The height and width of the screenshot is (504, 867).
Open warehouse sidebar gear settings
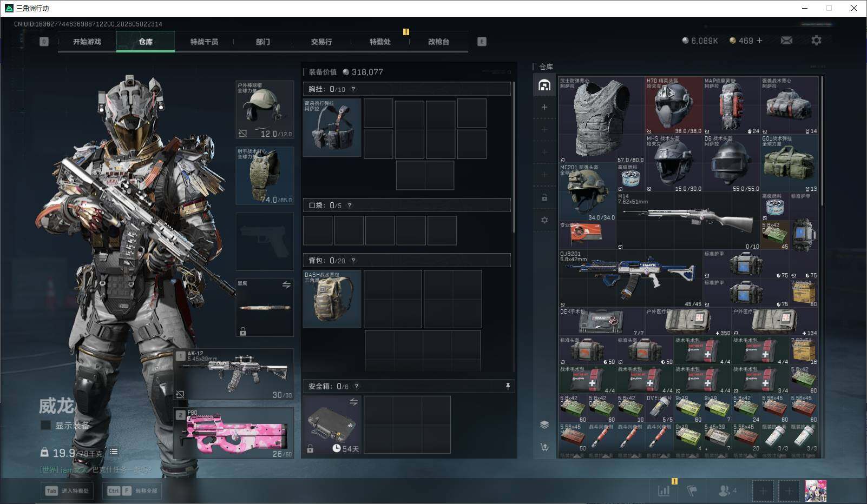click(544, 220)
